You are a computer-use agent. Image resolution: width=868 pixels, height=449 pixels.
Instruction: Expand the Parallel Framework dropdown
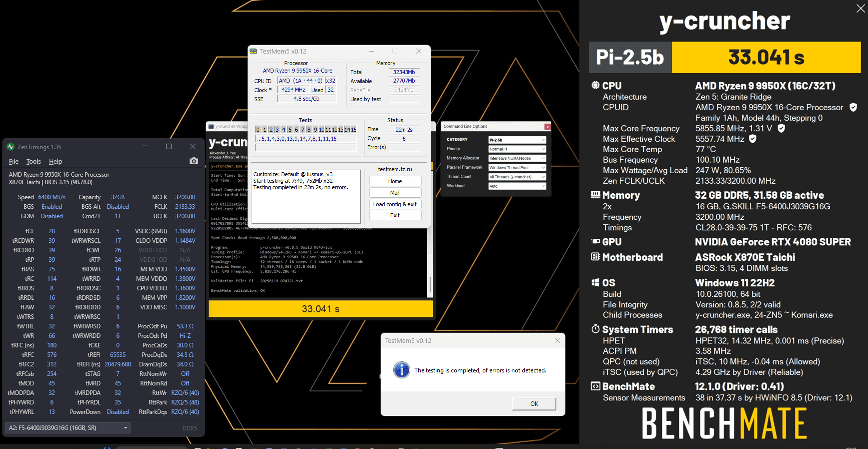coord(517,167)
